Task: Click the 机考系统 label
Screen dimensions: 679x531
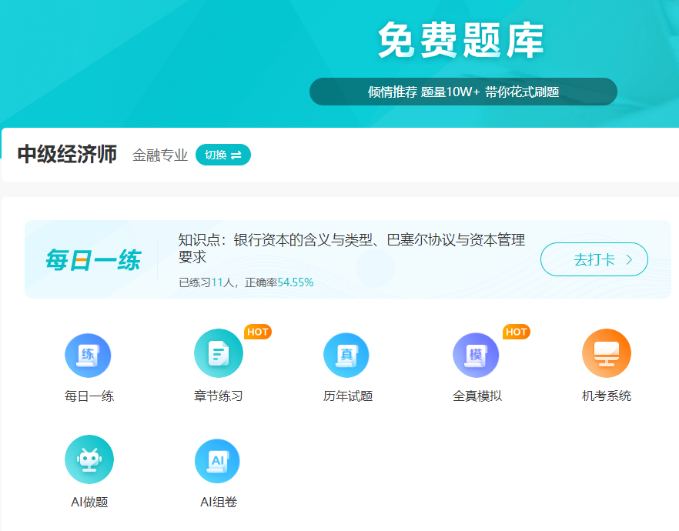Action: pyautogui.click(x=606, y=396)
